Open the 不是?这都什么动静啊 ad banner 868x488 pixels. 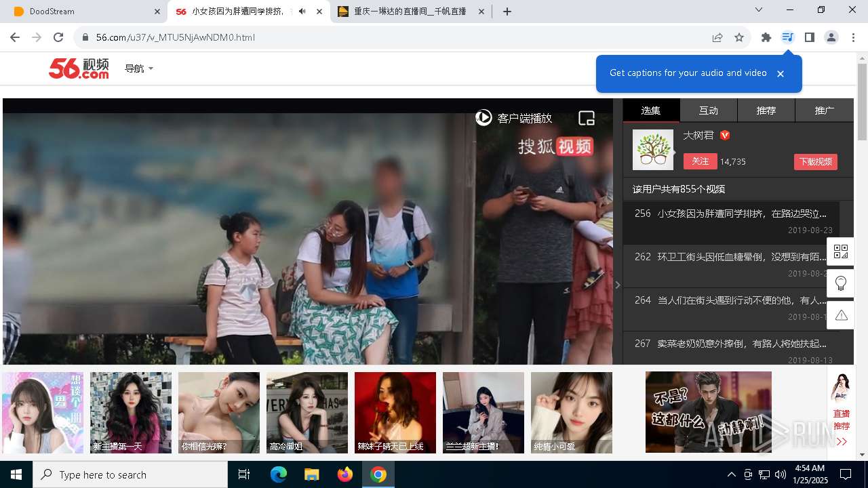pos(709,412)
